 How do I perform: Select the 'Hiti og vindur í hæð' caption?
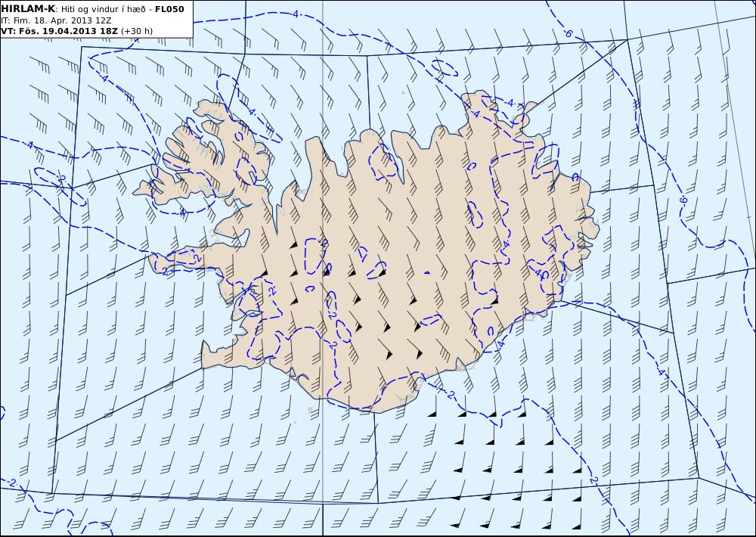click(x=104, y=9)
